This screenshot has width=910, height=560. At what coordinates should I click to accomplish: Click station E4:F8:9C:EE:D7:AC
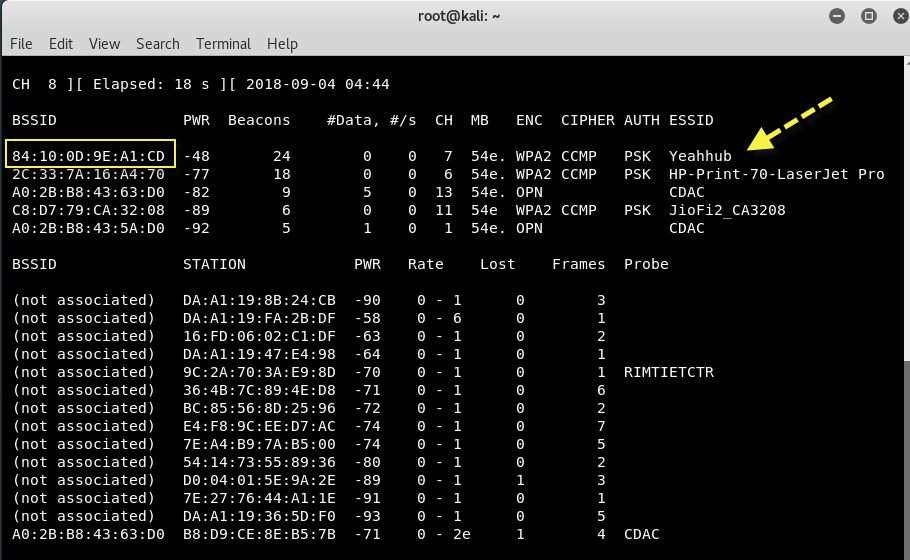[x=259, y=426]
